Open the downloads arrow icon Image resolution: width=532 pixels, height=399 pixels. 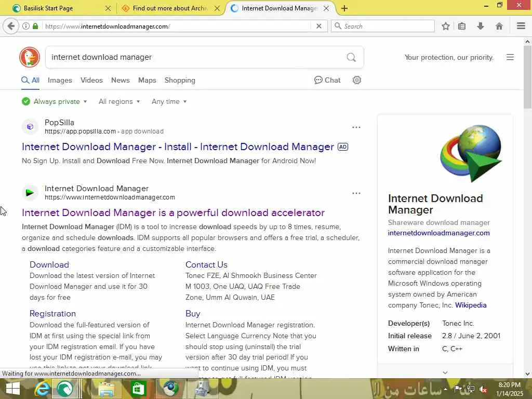tap(481, 26)
